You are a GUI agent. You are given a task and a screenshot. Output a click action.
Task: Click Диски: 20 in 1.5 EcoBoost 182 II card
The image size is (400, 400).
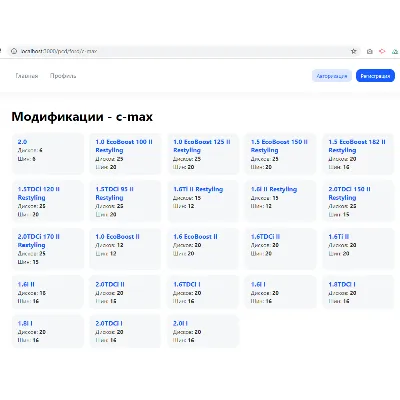342,159
